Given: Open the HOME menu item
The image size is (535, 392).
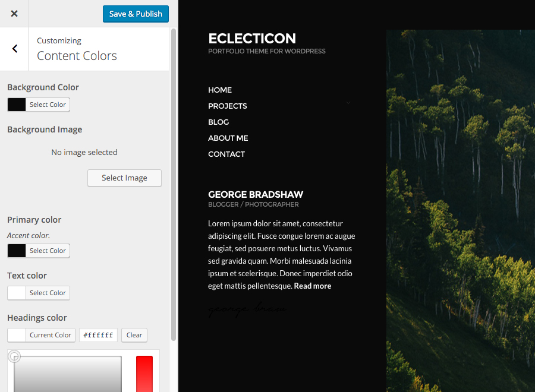Looking at the screenshot, I should pyautogui.click(x=220, y=90).
